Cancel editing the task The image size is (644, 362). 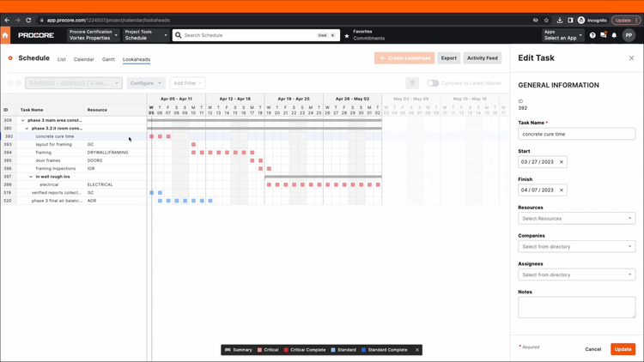592,349
